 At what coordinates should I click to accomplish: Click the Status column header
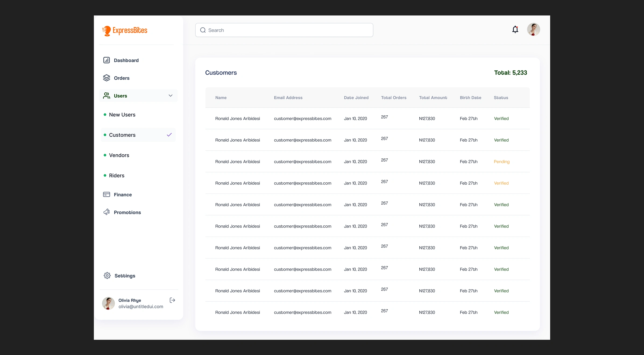(x=501, y=98)
